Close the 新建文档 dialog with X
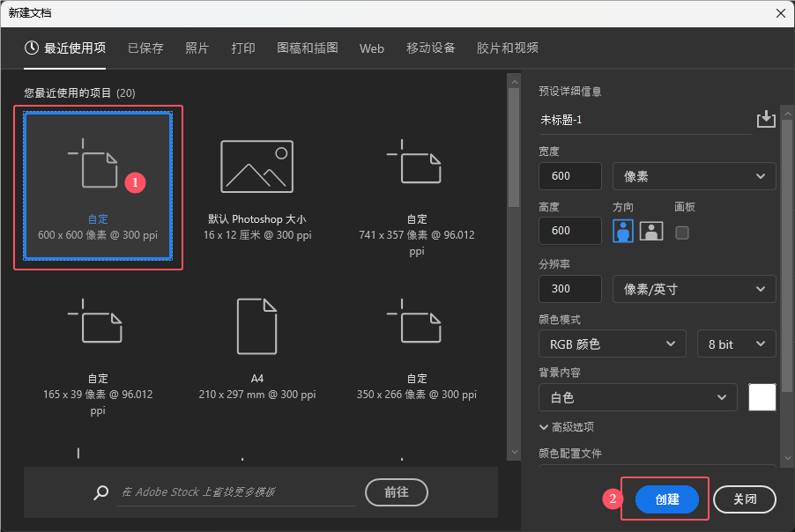This screenshot has height=532, width=795. (781, 13)
